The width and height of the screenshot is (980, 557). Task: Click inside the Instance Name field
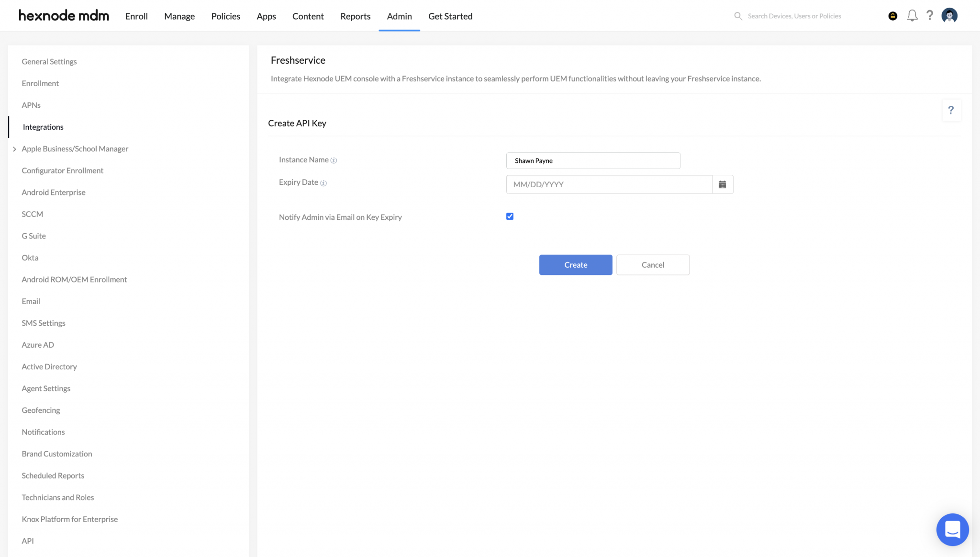click(x=593, y=160)
